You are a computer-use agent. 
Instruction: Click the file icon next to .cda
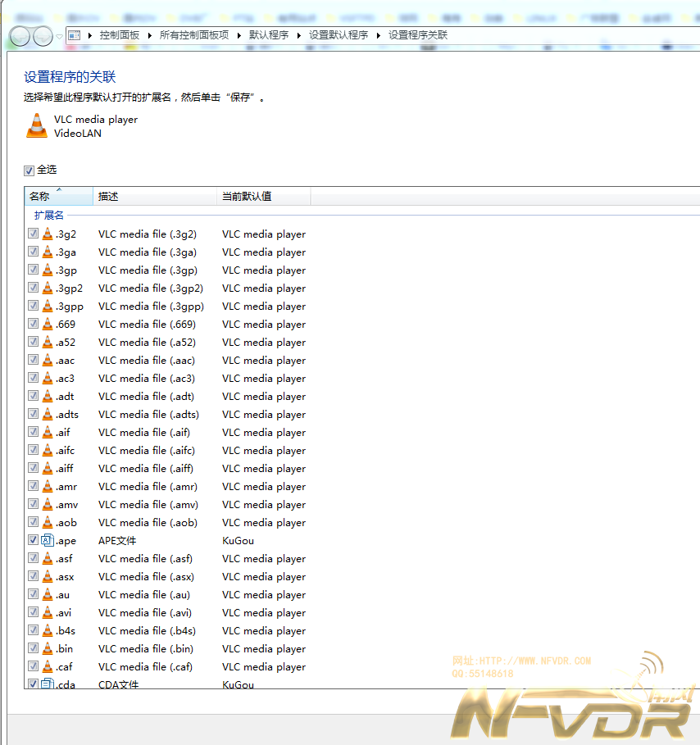click(x=48, y=684)
